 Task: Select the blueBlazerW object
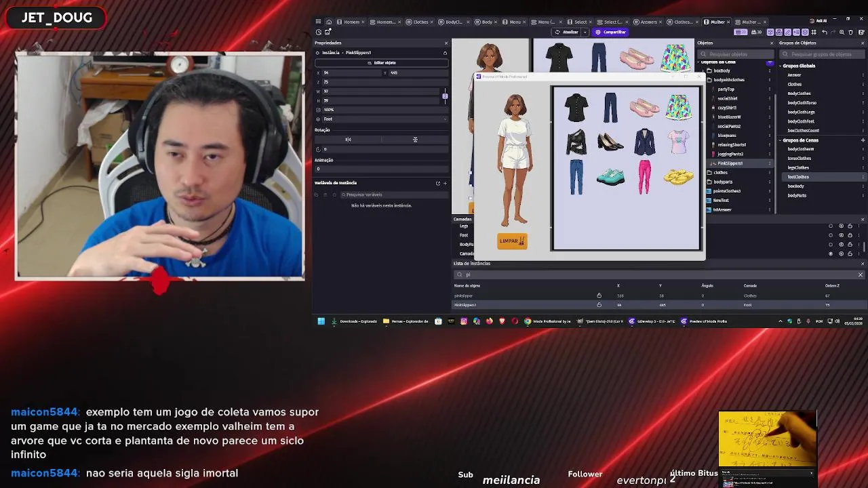(729, 117)
